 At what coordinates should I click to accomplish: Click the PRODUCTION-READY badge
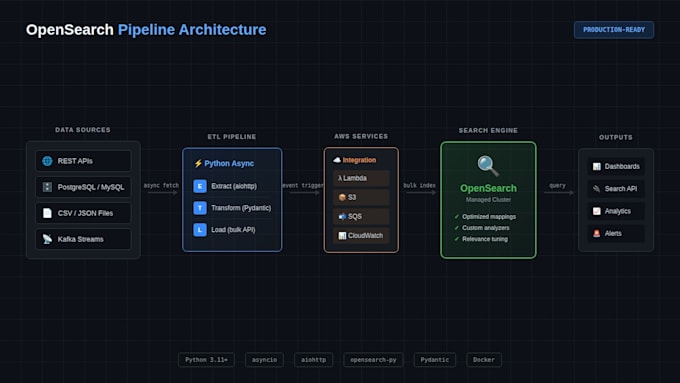point(614,30)
